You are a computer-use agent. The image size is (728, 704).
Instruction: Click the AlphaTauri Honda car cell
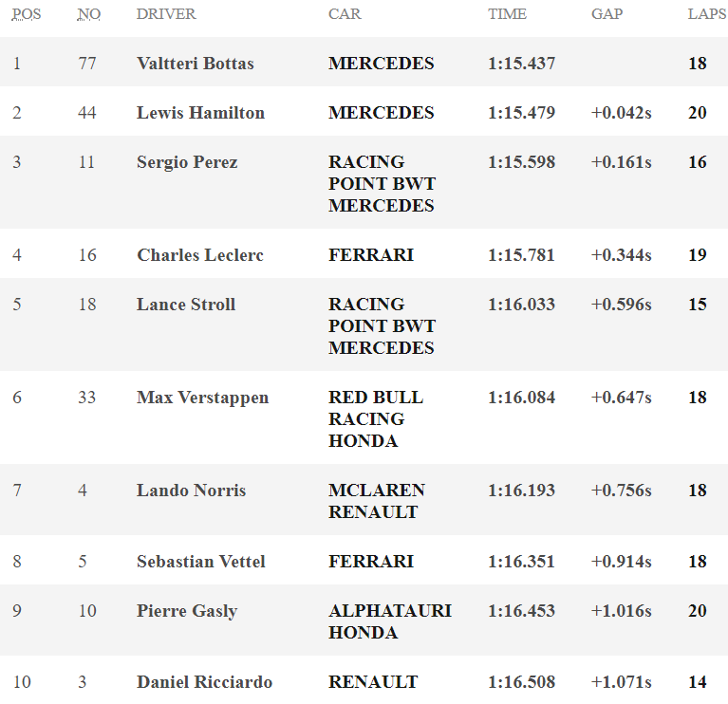pos(389,621)
